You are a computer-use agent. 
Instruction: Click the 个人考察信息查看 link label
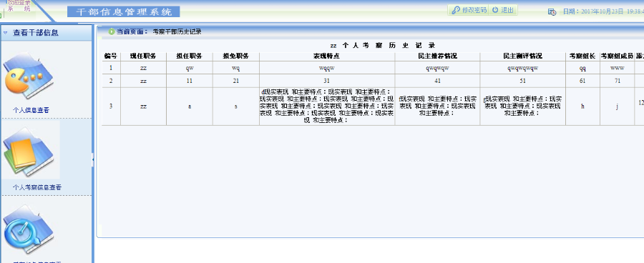coord(37,187)
